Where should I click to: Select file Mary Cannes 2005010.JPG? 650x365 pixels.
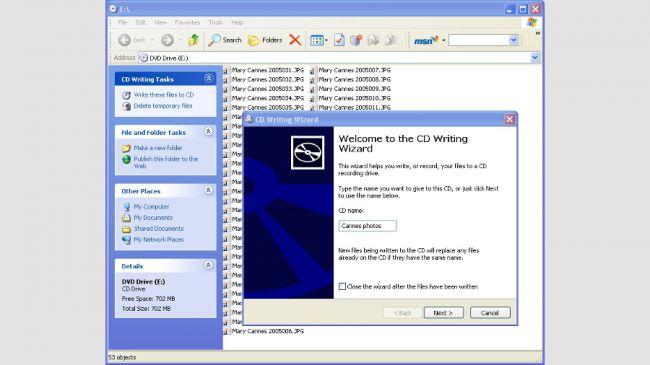354,98
